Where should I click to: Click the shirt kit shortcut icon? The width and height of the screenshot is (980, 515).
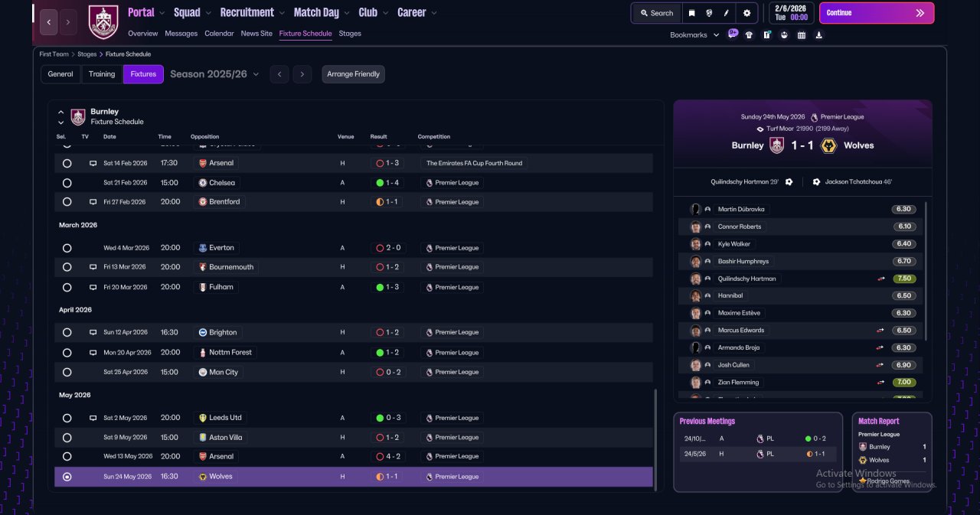(x=749, y=34)
